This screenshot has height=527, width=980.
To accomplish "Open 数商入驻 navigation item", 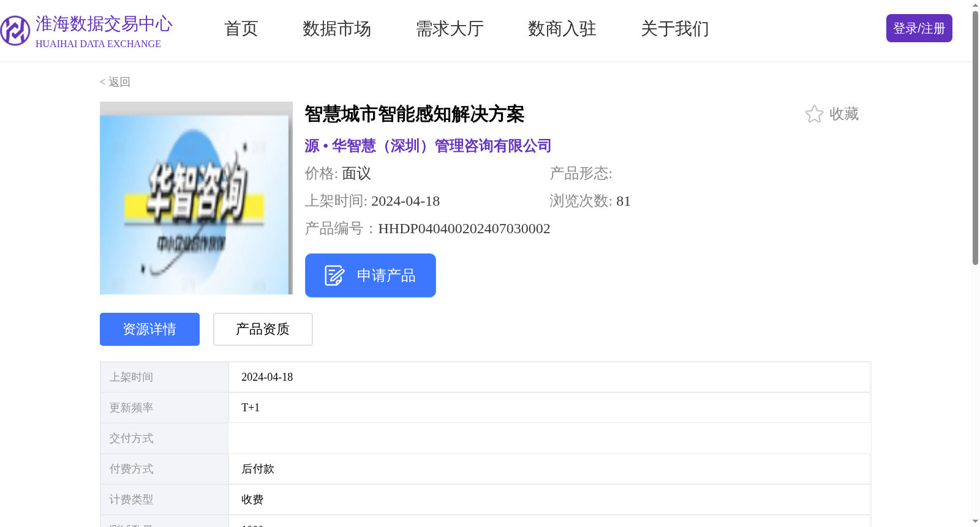I will coord(562,29).
